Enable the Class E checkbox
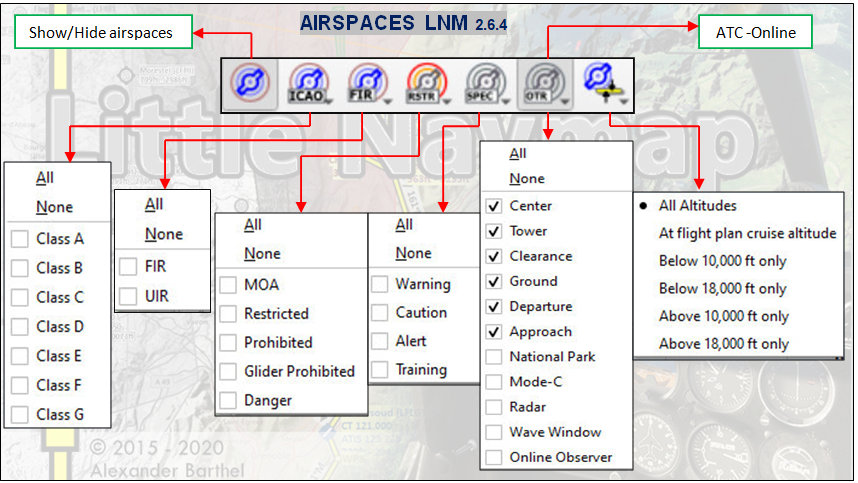 (x=20, y=356)
